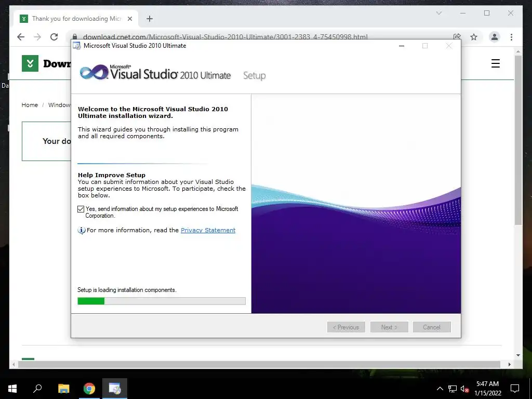Click the network tray icon
Viewport: 532px width, 399px height.
(453, 389)
